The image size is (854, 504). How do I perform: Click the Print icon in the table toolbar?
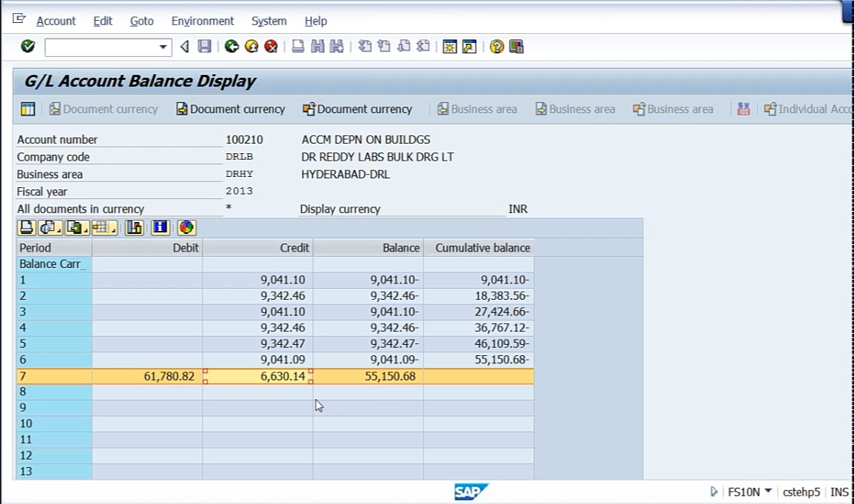point(26,228)
